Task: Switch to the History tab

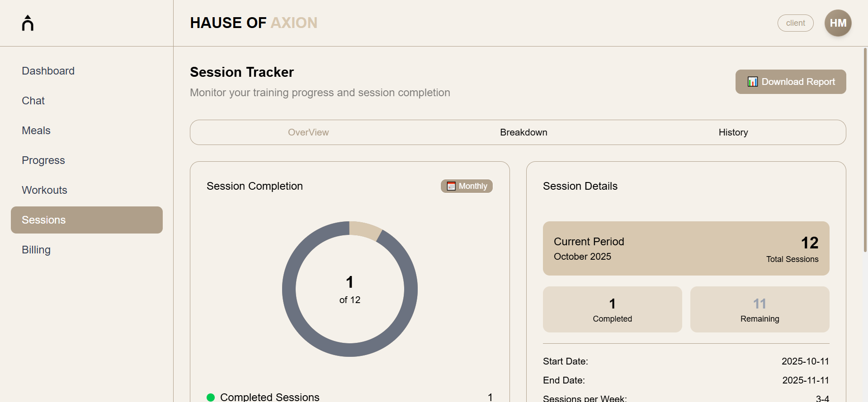Action: point(733,132)
